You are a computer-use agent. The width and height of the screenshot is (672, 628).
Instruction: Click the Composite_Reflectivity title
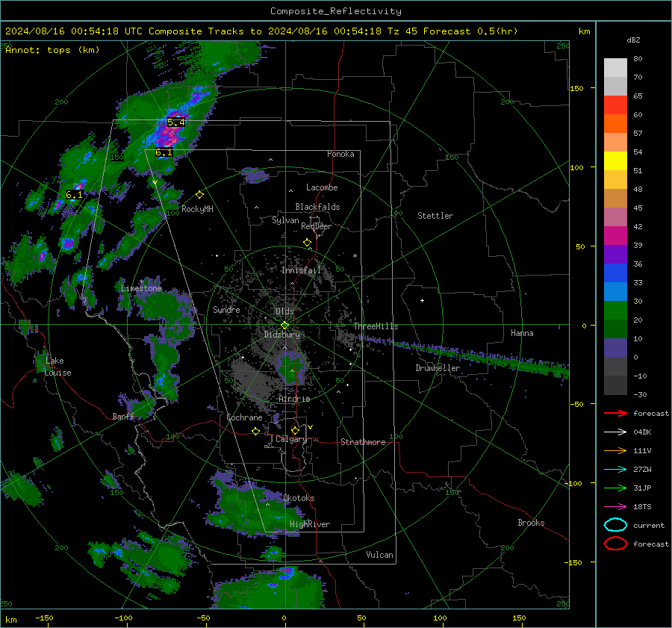(x=336, y=11)
